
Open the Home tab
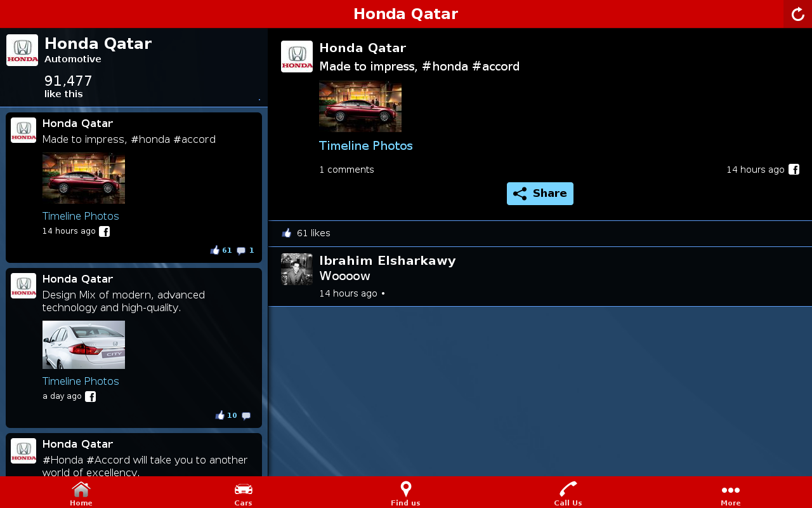[81, 493]
